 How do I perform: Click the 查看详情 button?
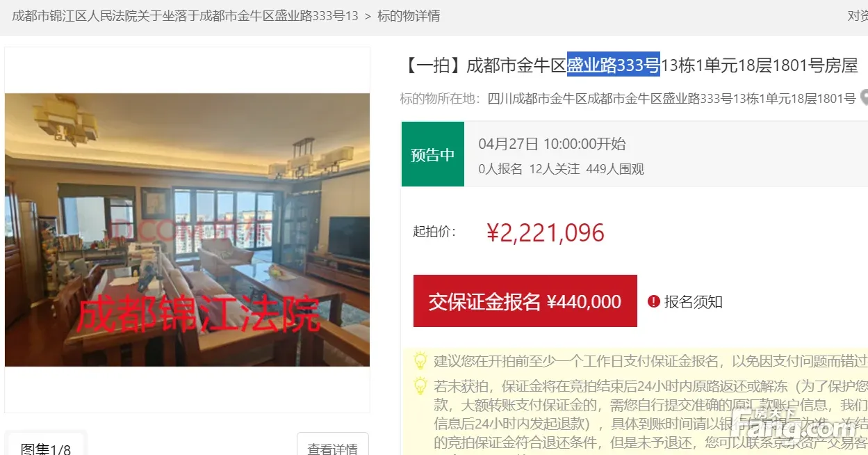click(333, 446)
